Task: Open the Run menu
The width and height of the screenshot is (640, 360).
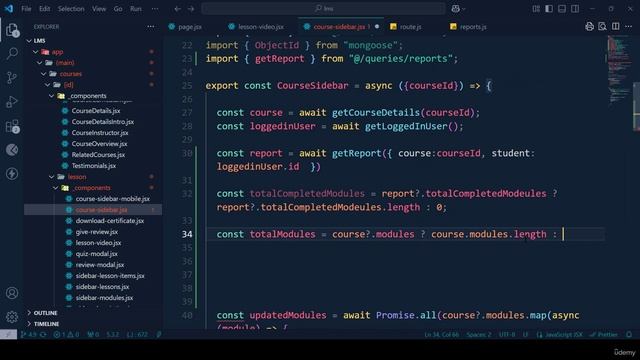Action: click(136, 9)
